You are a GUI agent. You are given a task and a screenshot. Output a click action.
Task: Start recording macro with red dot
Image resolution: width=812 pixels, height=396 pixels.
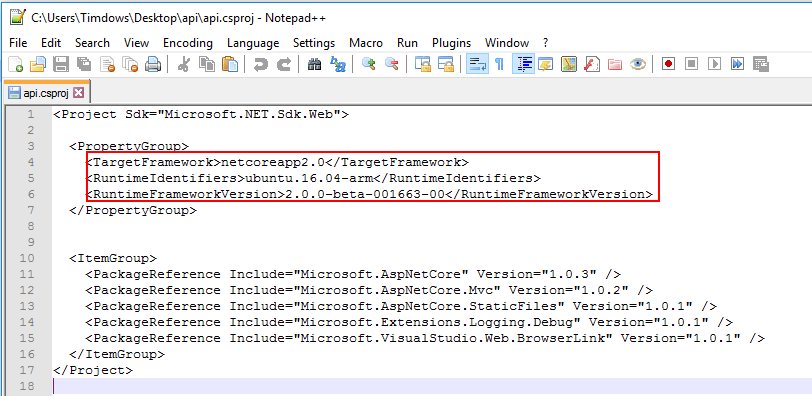click(x=668, y=64)
